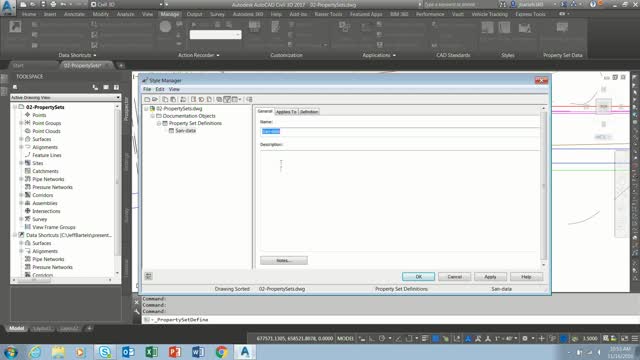Screen dimensions: 640x360
Task: Click the Notes button
Action: (284, 260)
